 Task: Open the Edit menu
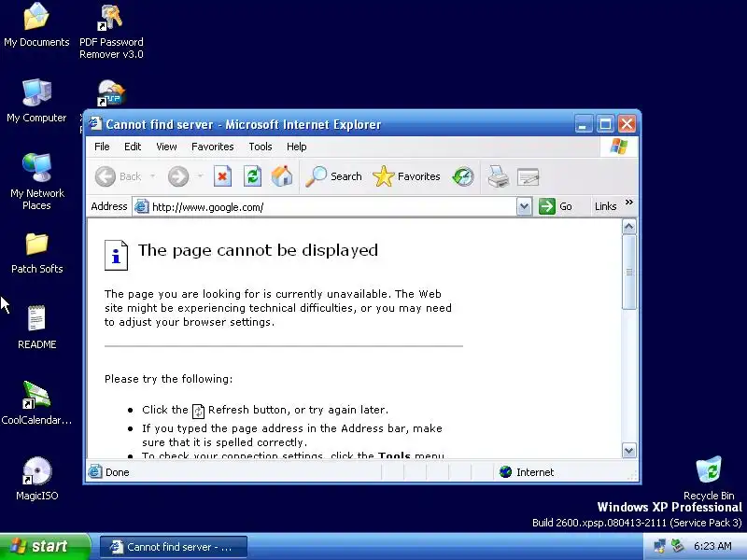coord(133,147)
